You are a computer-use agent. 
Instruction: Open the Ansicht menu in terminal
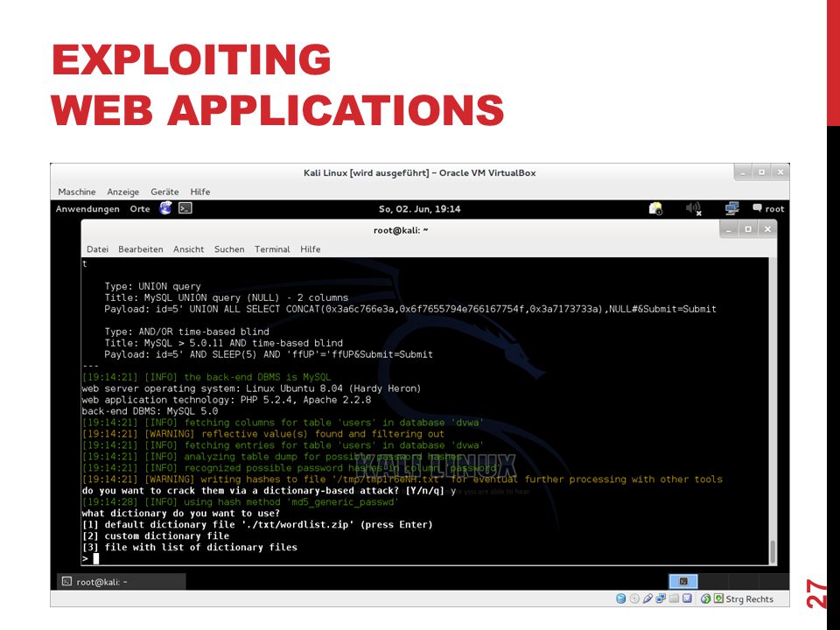point(189,249)
